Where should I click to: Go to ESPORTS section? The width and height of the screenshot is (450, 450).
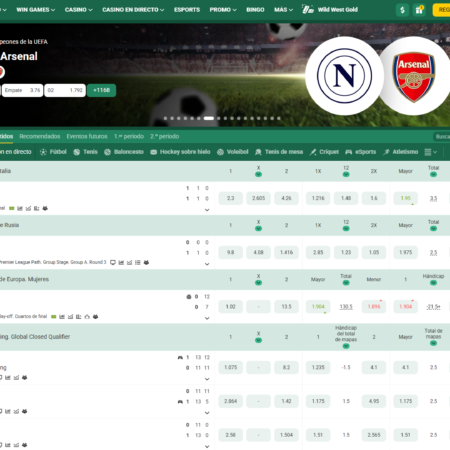[187, 10]
